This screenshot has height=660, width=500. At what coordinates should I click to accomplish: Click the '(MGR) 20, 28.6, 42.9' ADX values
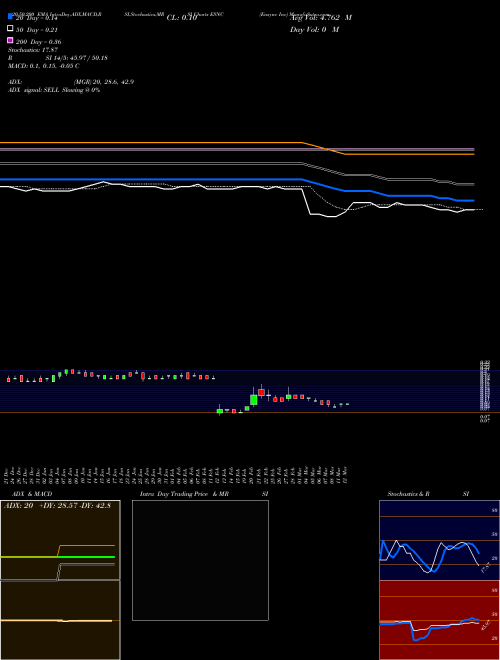coord(104,82)
